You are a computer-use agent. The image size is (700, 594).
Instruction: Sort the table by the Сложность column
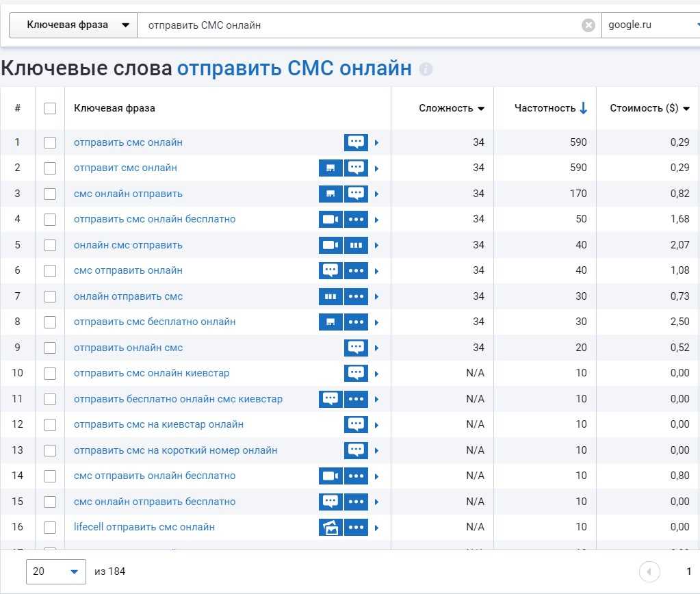click(452, 108)
